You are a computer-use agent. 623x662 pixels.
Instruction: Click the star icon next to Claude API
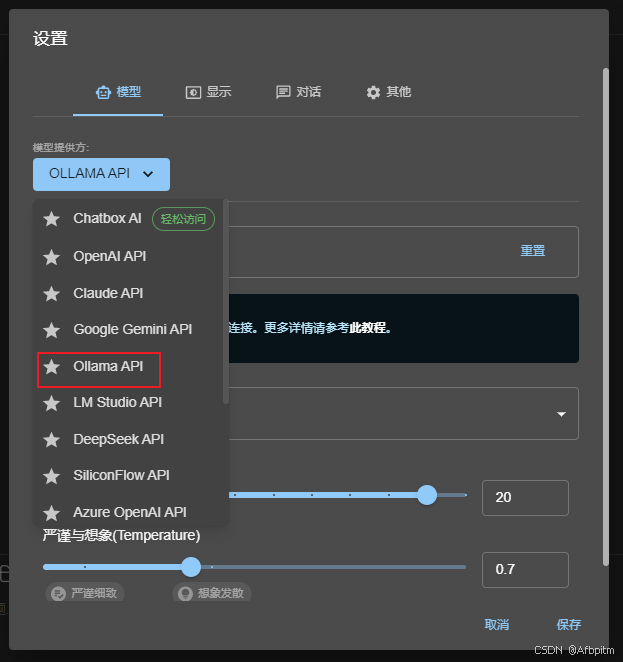(x=51, y=294)
